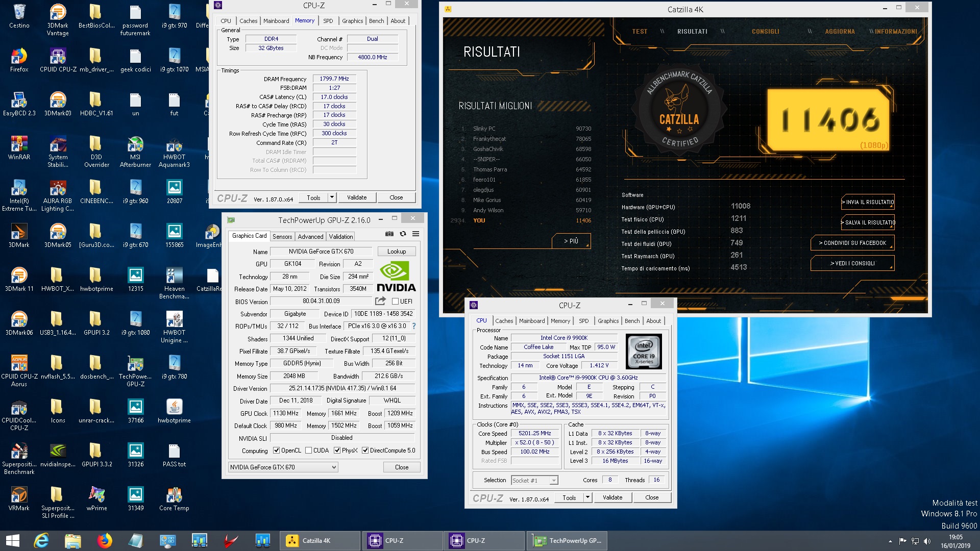The height and width of the screenshot is (551, 980).
Task: Click the Catzilla 4K taskbar button
Action: point(321,541)
